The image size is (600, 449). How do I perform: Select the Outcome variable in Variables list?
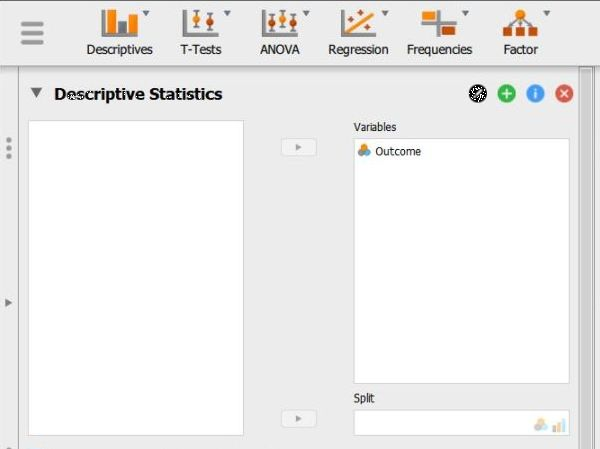tap(397, 151)
